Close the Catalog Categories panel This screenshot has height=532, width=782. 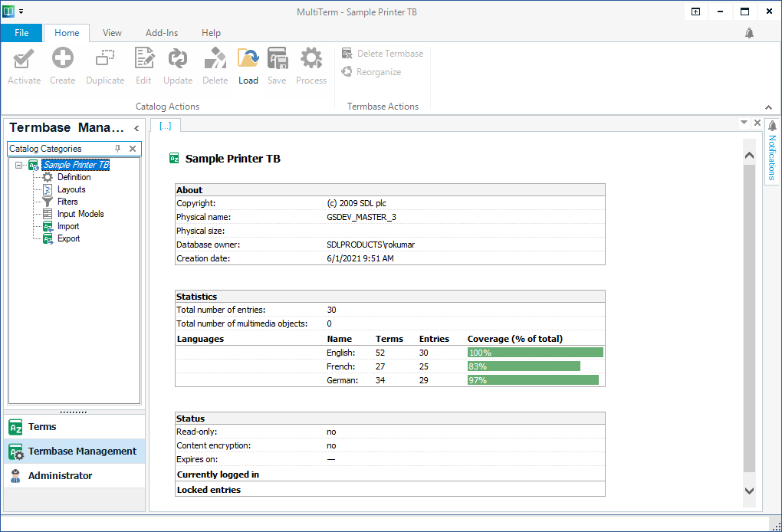pyautogui.click(x=133, y=149)
